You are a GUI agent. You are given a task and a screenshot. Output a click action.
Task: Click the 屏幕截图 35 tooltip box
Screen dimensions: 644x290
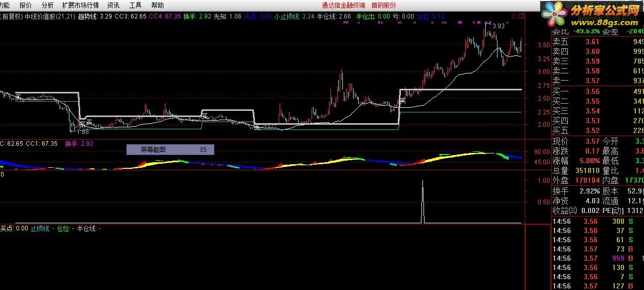pyautogui.click(x=170, y=150)
